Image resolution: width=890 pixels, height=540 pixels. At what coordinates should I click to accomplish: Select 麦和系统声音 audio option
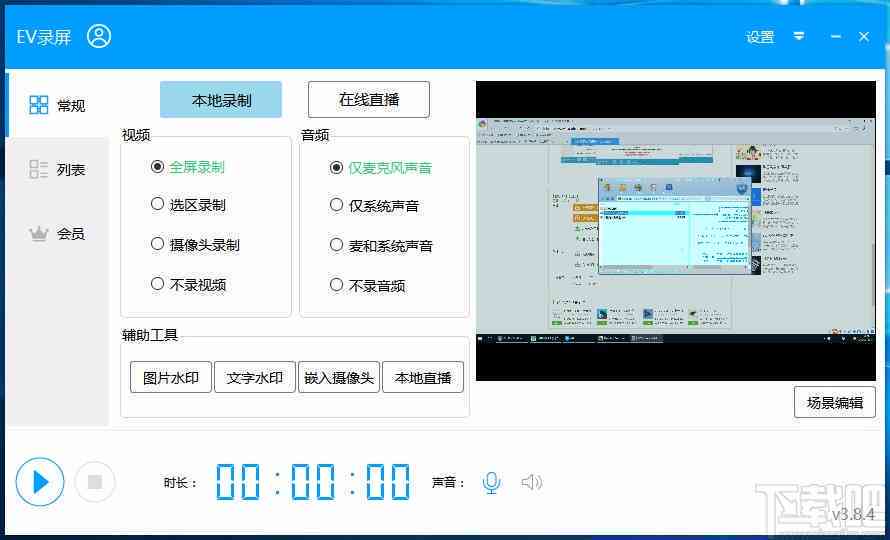[x=381, y=245]
